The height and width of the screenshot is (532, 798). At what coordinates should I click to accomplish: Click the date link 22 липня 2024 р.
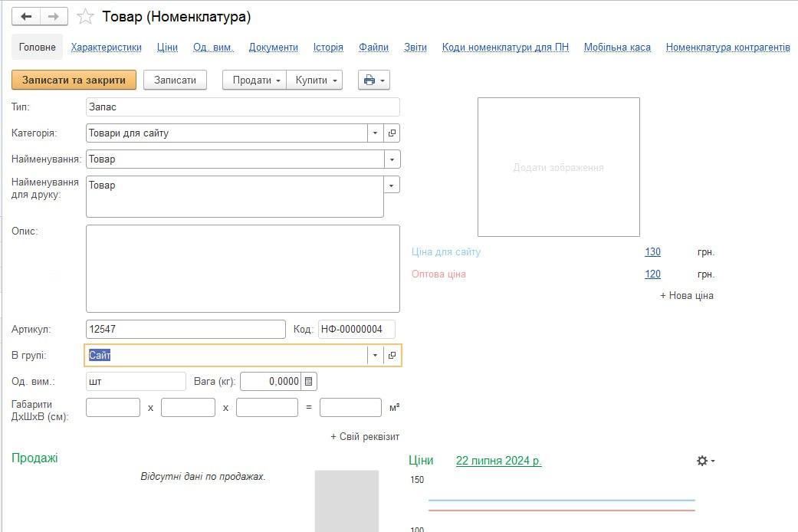coord(498,461)
